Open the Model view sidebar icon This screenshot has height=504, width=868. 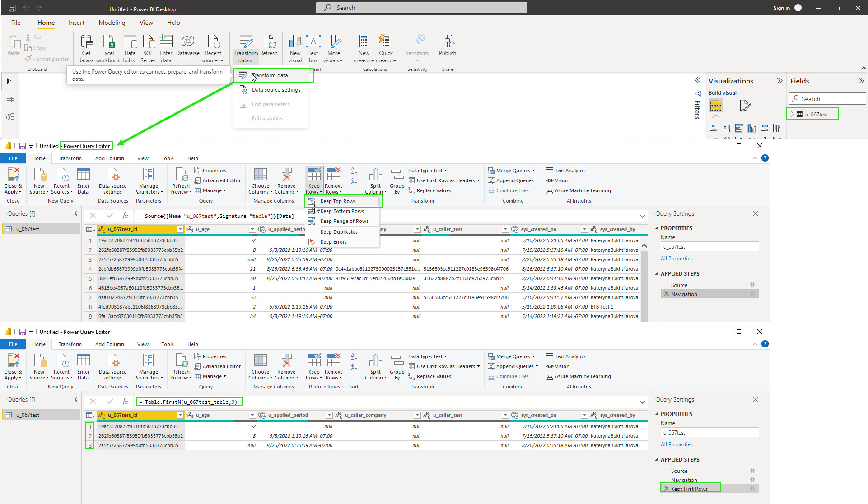(x=10, y=117)
